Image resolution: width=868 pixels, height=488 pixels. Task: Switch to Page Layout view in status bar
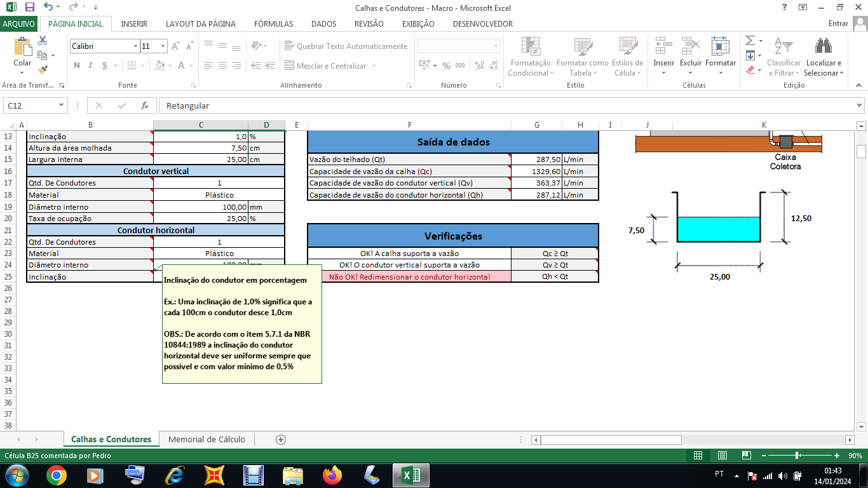[722, 456]
